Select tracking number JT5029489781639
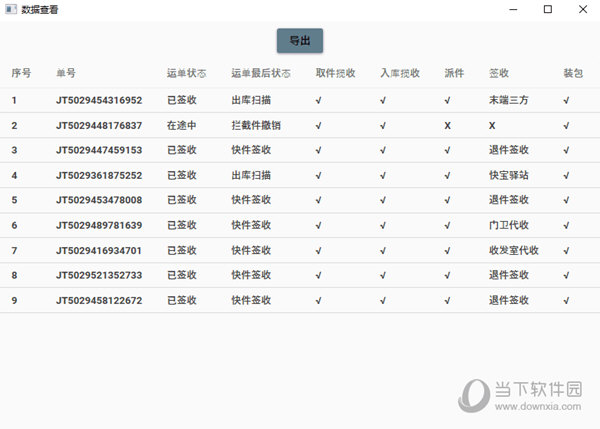The width and height of the screenshot is (600, 429). click(99, 225)
